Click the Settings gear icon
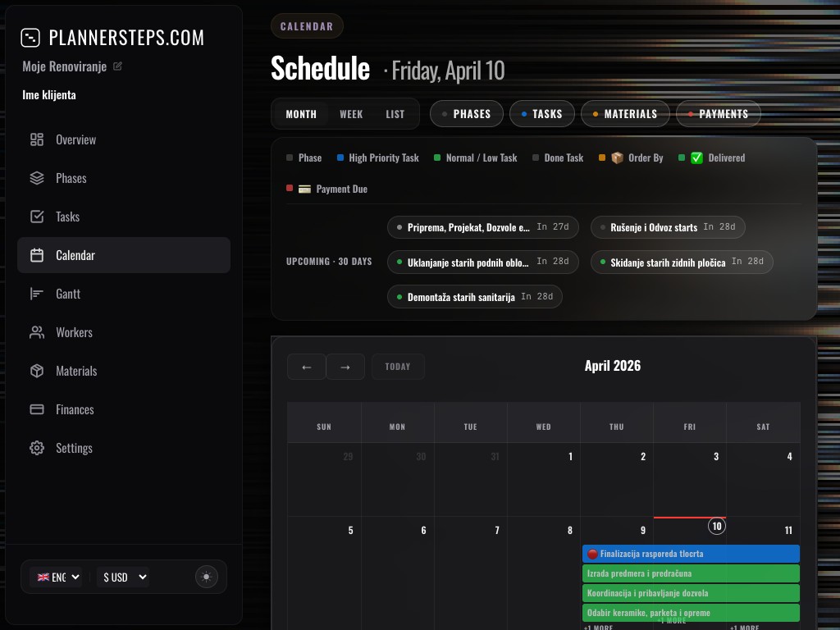Image resolution: width=840 pixels, height=630 pixels. pyautogui.click(x=37, y=448)
